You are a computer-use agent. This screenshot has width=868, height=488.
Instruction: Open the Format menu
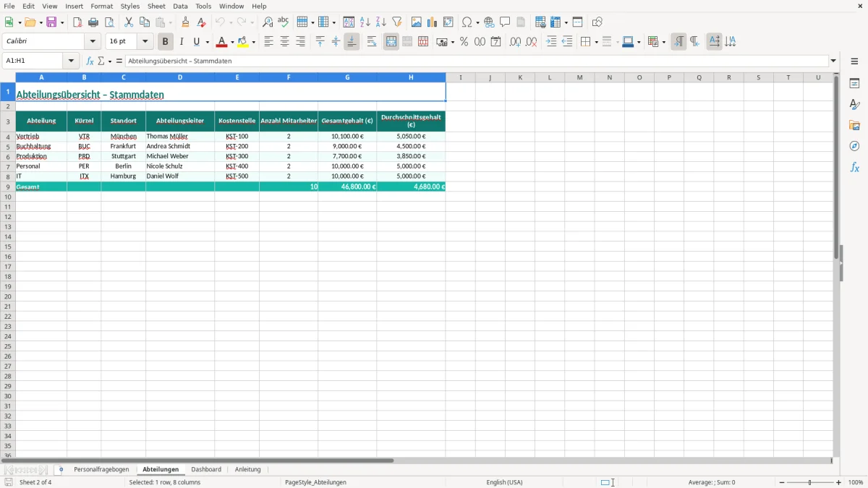[102, 6]
